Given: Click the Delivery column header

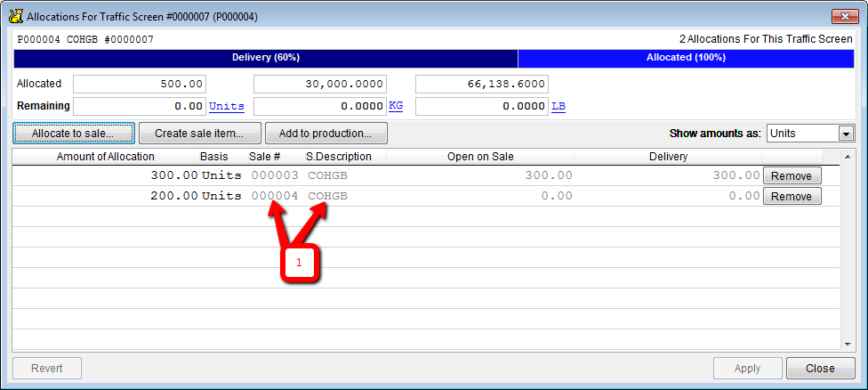Looking at the screenshot, I should click(x=668, y=157).
